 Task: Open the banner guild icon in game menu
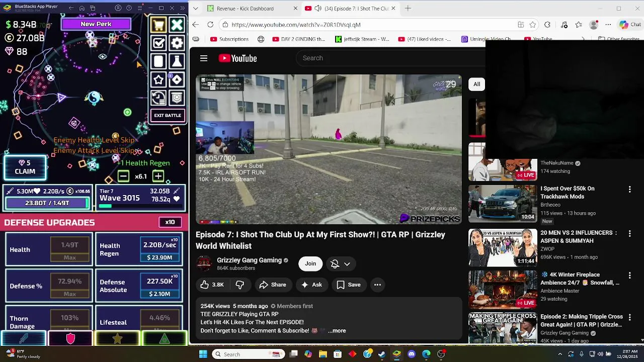click(177, 98)
